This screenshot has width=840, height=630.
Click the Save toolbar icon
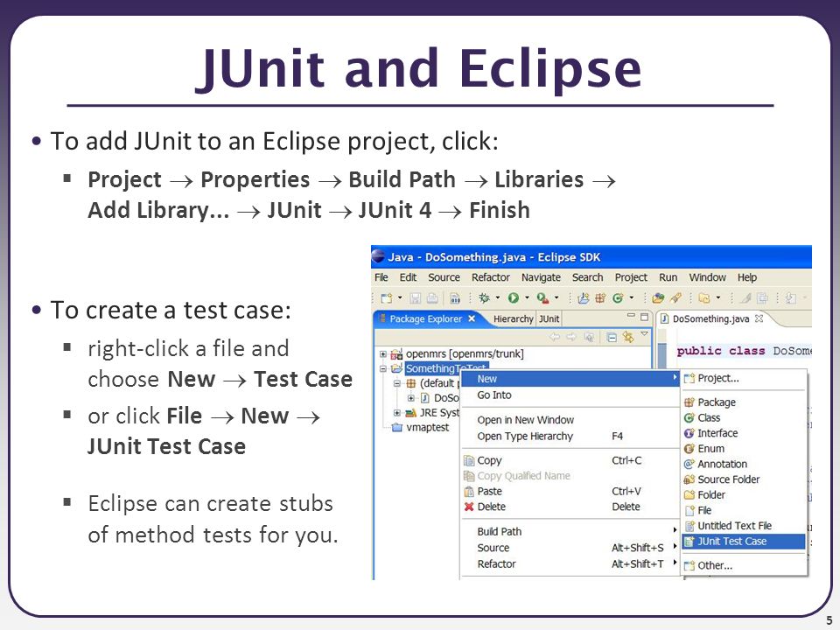point(415,297)
